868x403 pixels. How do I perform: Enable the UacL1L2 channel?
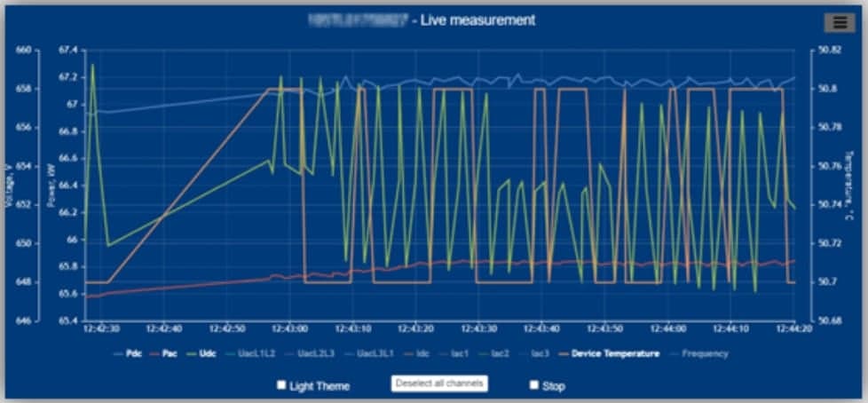255,353
